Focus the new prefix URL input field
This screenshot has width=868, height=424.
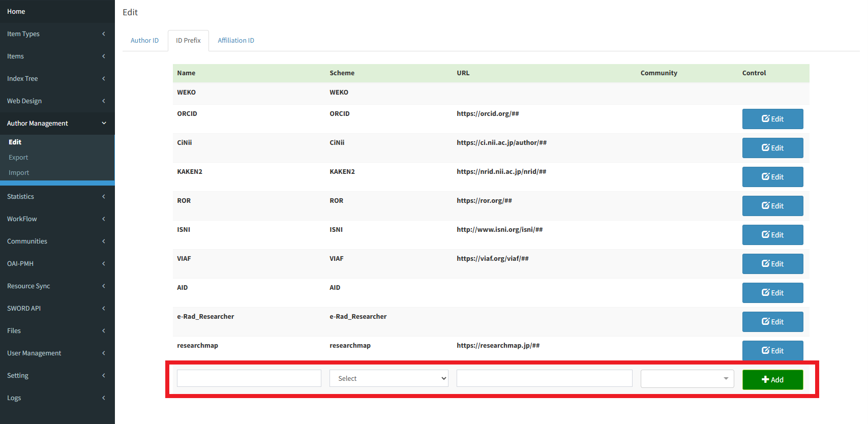coord(544,378)
